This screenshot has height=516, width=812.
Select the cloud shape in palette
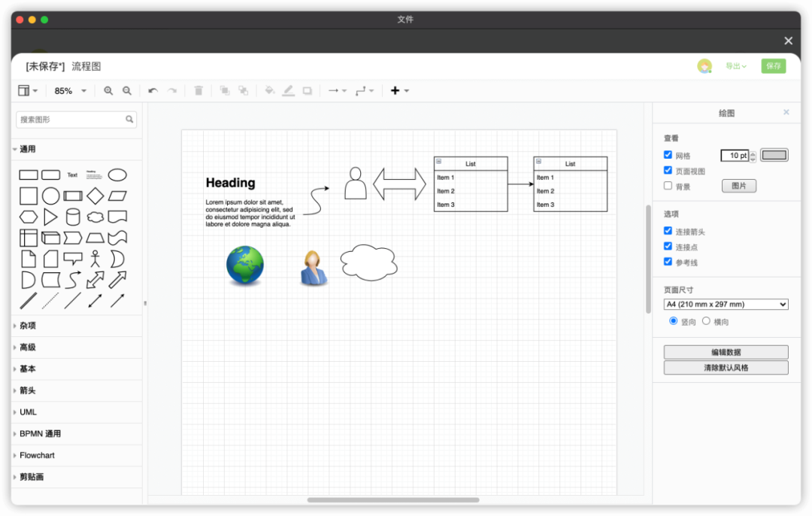point(95,217)
